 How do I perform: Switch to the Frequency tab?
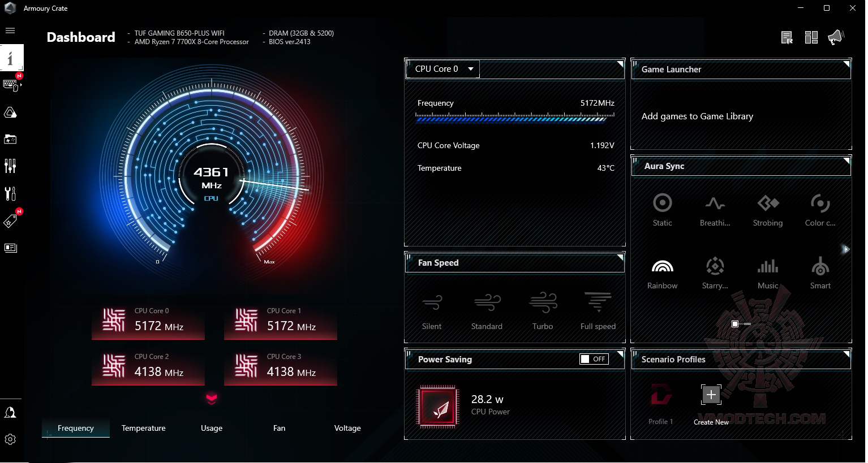76,428
